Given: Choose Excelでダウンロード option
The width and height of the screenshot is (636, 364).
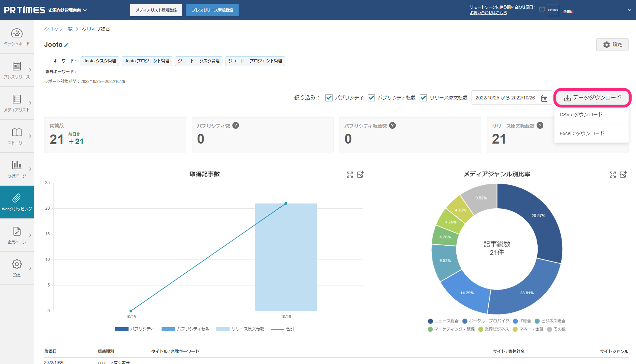Looking at the screenshot, I should point(582,133).
